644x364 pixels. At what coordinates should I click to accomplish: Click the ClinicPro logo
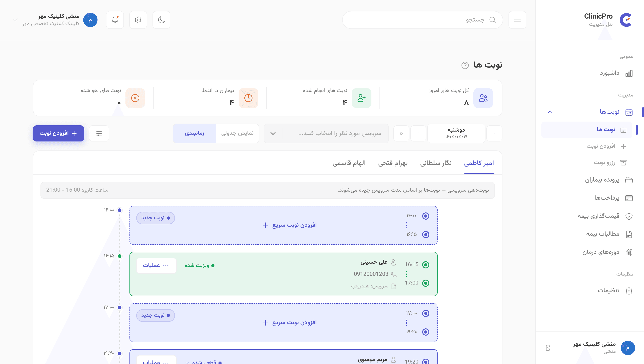point(626,20)
